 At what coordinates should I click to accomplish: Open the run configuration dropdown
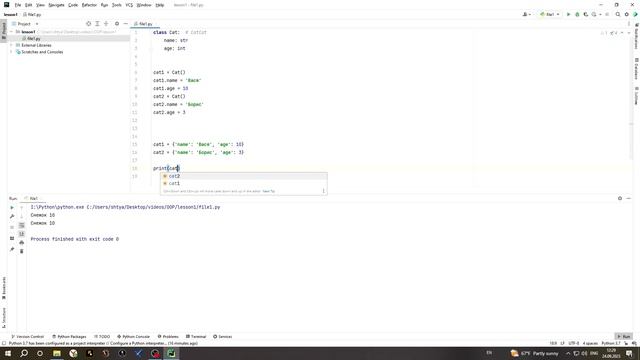pos(549,14)
